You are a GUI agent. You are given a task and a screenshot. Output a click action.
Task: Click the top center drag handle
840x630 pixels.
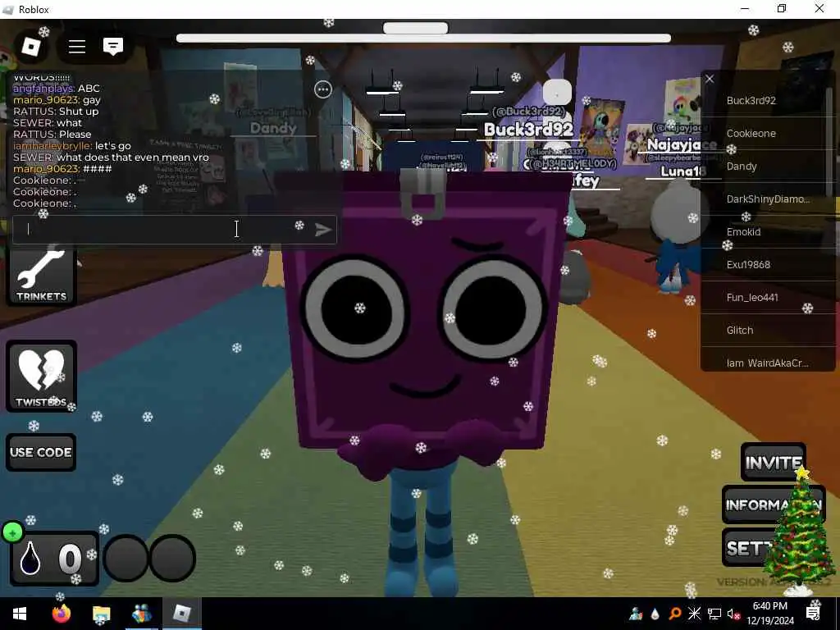tap(416, 28)
